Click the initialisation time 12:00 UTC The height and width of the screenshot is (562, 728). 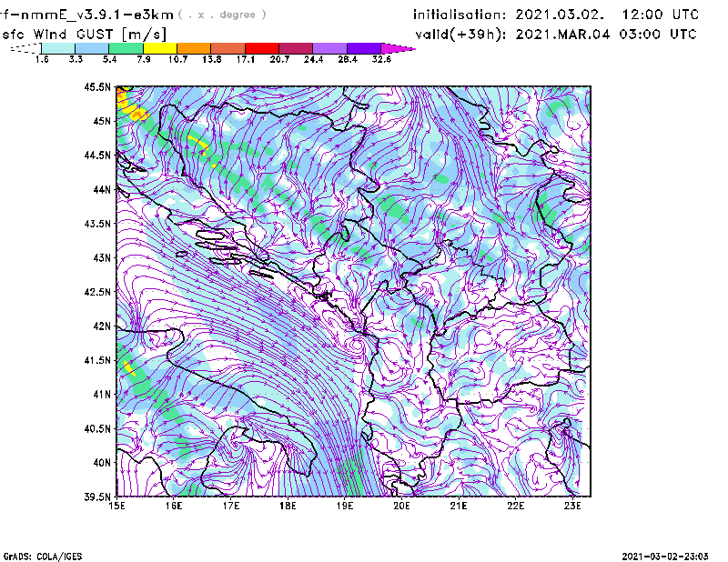(x=661, y=15)
